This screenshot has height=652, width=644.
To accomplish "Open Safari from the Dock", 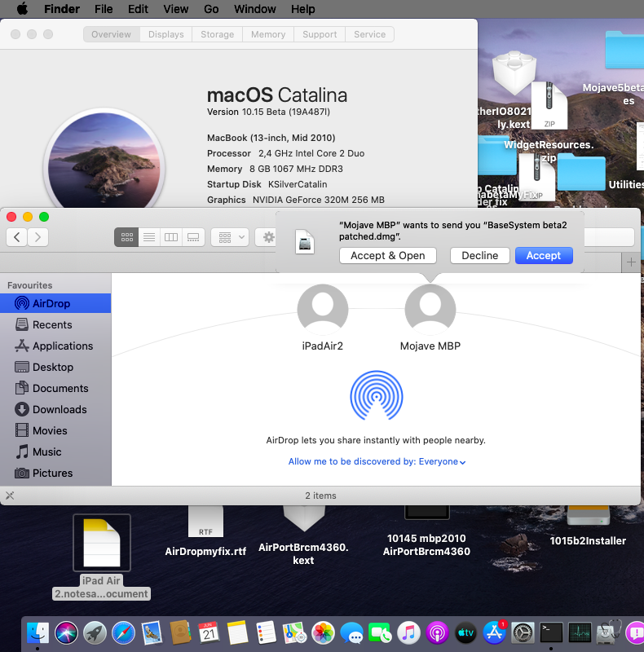I will point(124,633).
